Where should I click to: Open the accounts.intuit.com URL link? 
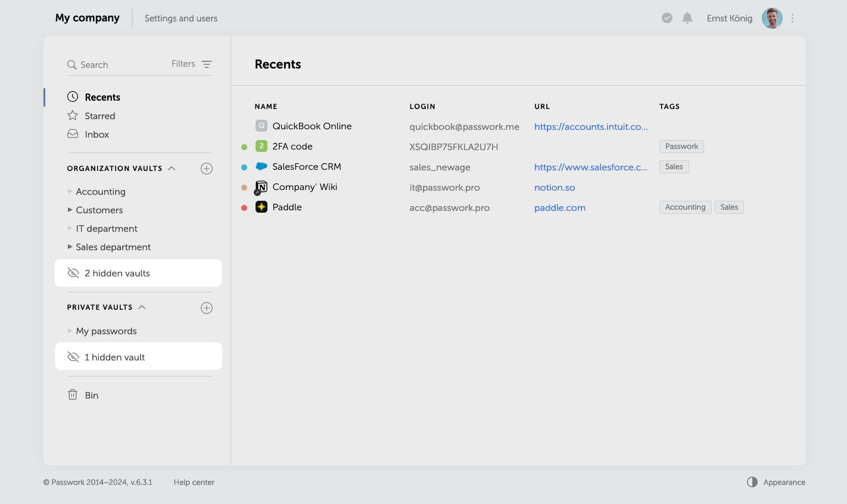[x=591, y=126]
